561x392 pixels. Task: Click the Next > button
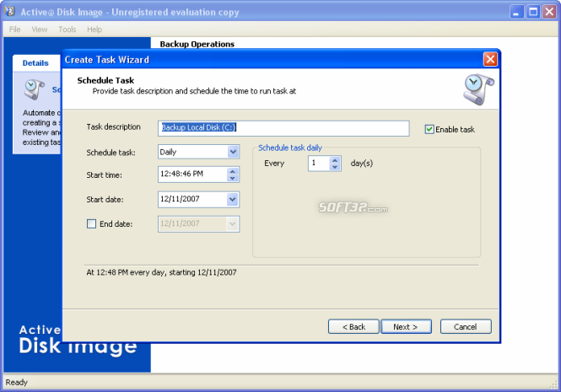click(x=406, y=326)
